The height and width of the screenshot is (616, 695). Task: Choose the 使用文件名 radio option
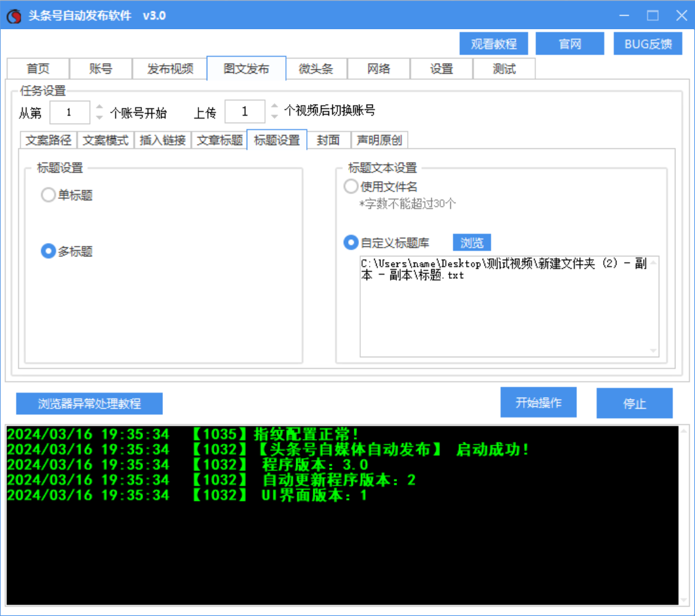(380, 187)
